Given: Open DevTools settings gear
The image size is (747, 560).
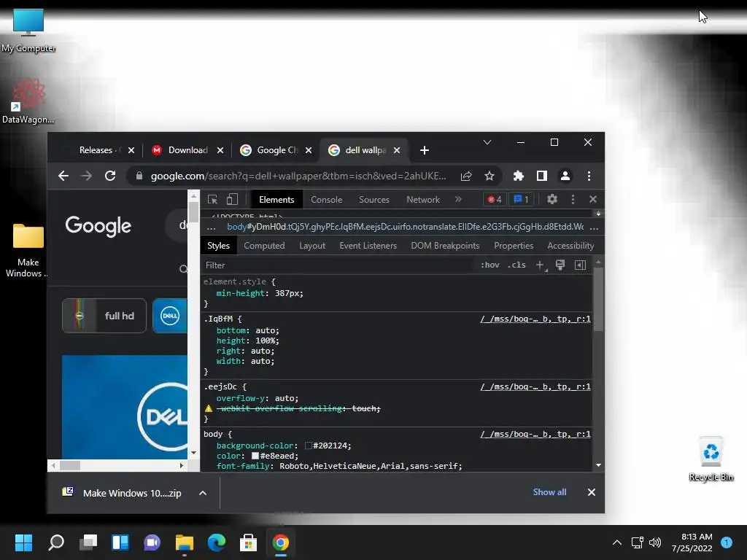Looking at the screenshot, I should [x=551, y=200].
